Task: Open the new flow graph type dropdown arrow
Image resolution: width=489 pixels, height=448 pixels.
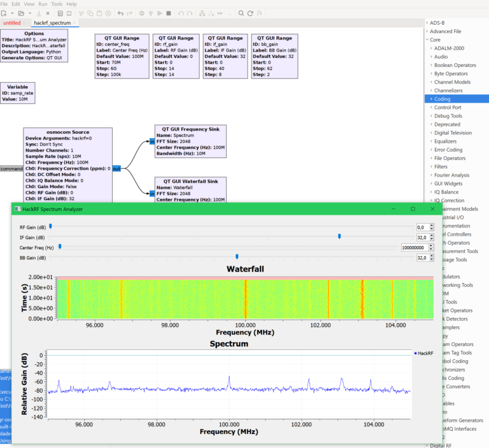Action: (12, 13)
